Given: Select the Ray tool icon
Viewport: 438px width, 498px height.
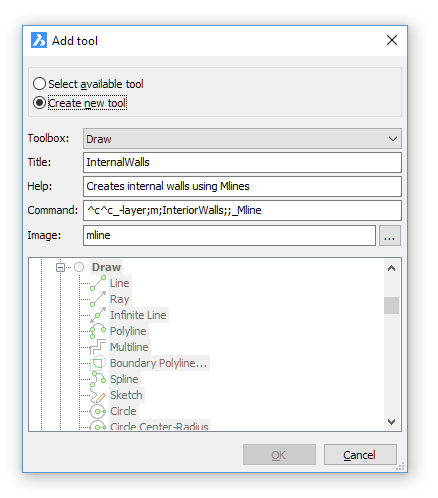Looking at the screenshot, I should [x=98, y=299].
